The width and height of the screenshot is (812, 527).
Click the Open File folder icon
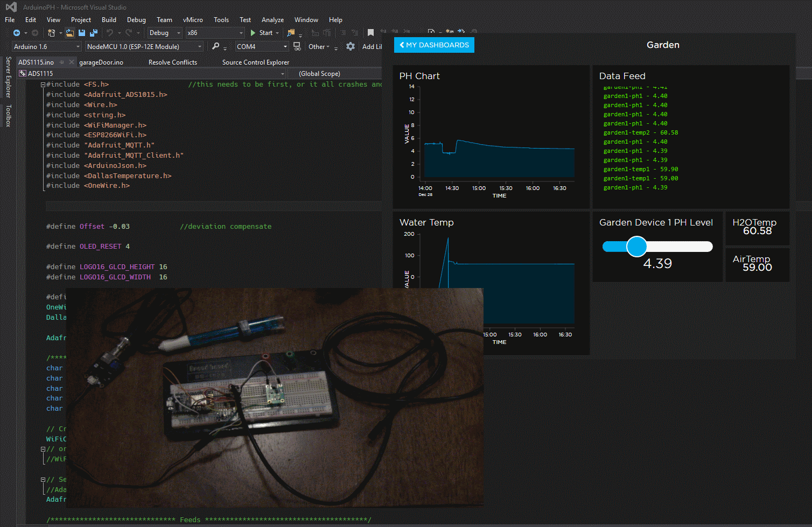coord(70,33)
